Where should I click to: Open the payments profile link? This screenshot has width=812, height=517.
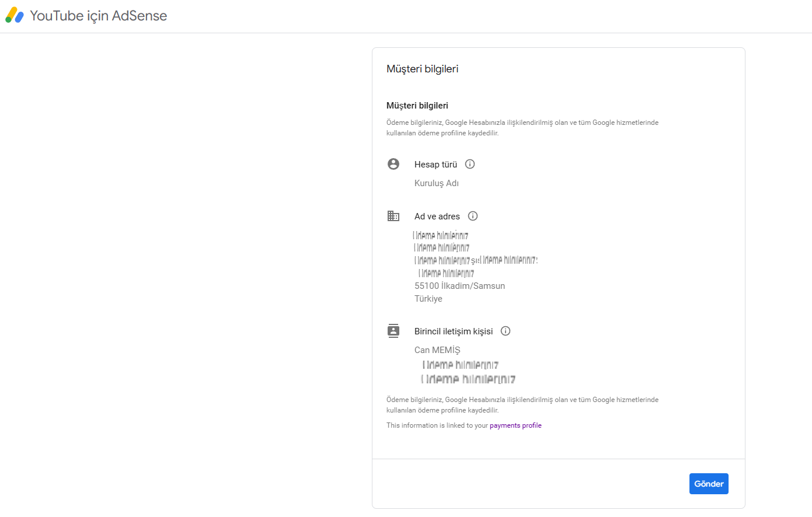point(515,425)
